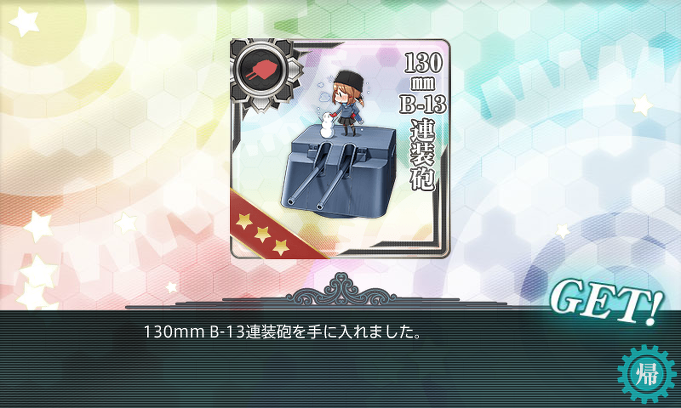The image size is (681, 408).
Task: Click the gray turret housing body
Action: 339,172
